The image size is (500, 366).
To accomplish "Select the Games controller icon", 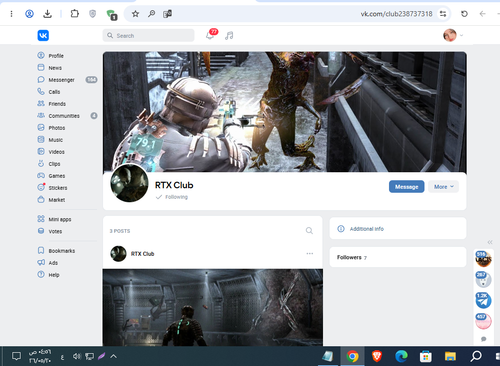I will pos(41,175).
